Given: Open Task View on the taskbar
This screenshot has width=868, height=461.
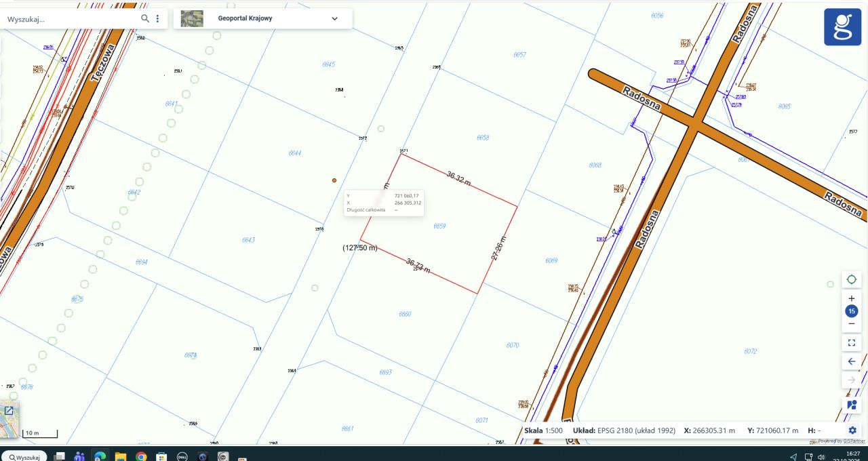Looking at the screenshot, I should (x=59, y=457).
